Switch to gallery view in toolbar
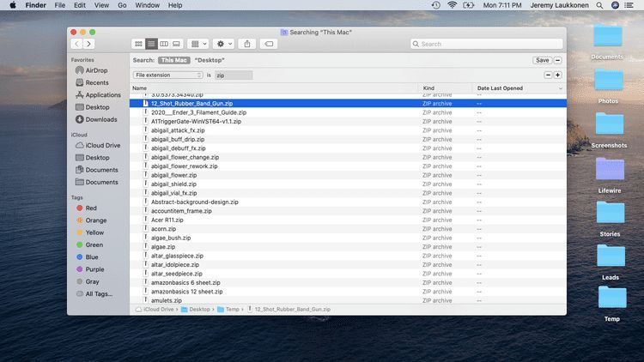 point(177,44)
